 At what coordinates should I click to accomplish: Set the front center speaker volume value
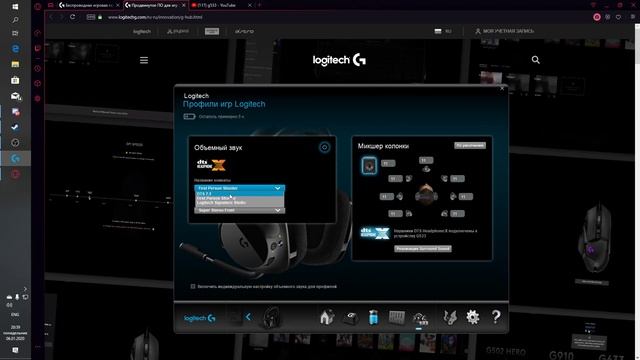[426, 160]
